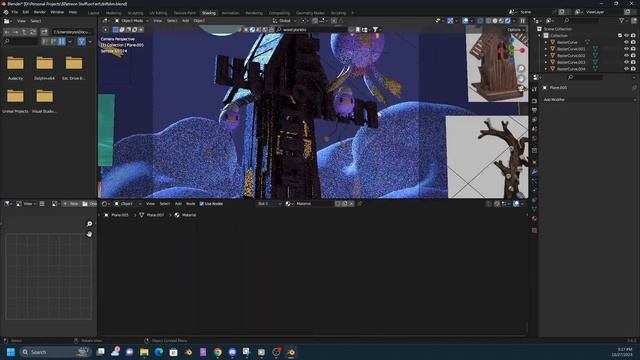Expand the BezierCurve.001 outliner row
The width and height of the screenshot is (640, 360).
coord(546,49)
